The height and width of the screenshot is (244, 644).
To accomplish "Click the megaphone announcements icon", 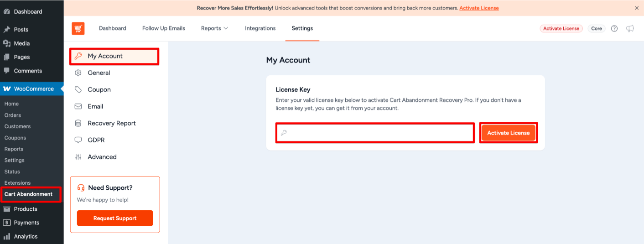I will [x=630, y=28].
